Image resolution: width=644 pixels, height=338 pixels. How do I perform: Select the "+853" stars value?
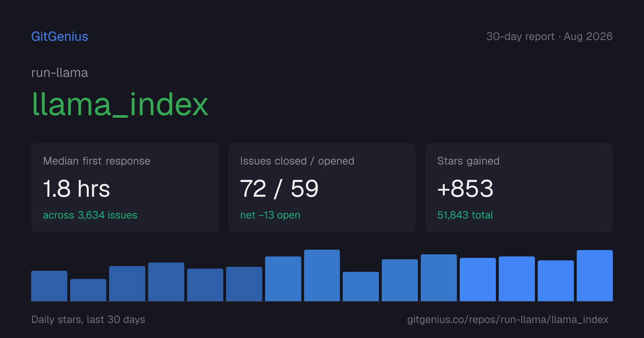(x=465, y=188)
